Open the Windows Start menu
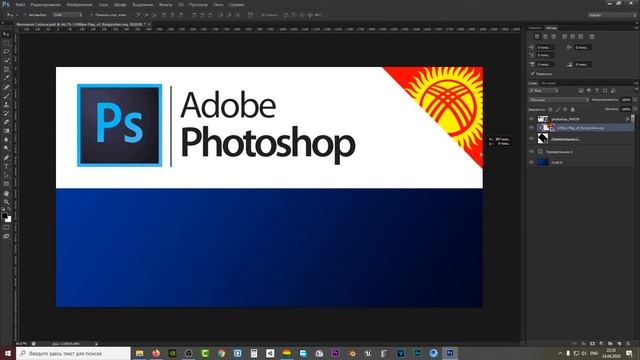Viewport: 640px width, 360px height. click(8, 353)
